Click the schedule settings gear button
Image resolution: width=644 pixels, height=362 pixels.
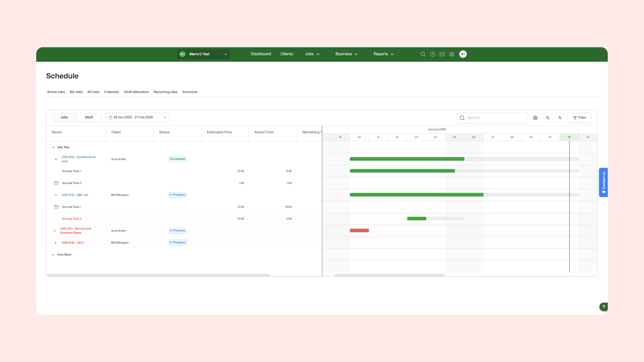click(535, 118)
